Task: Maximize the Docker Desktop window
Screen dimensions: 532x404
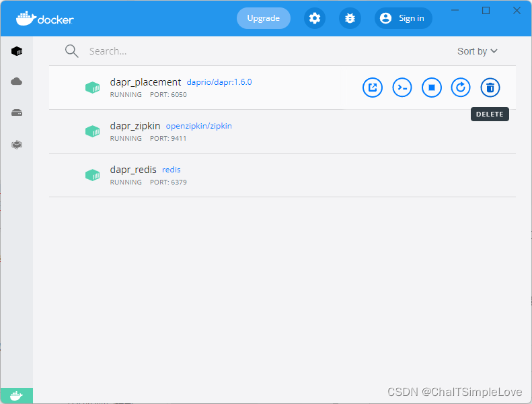Action: point(486,11)
